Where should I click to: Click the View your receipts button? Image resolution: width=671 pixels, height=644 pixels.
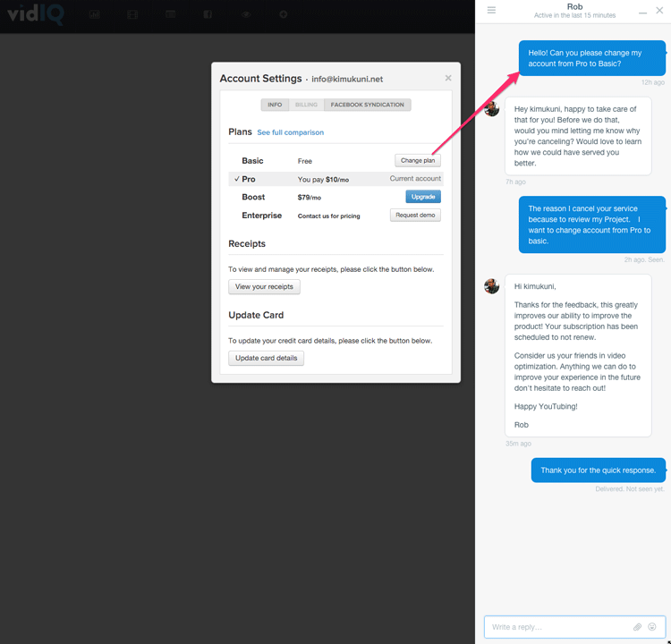click(264, 287)
